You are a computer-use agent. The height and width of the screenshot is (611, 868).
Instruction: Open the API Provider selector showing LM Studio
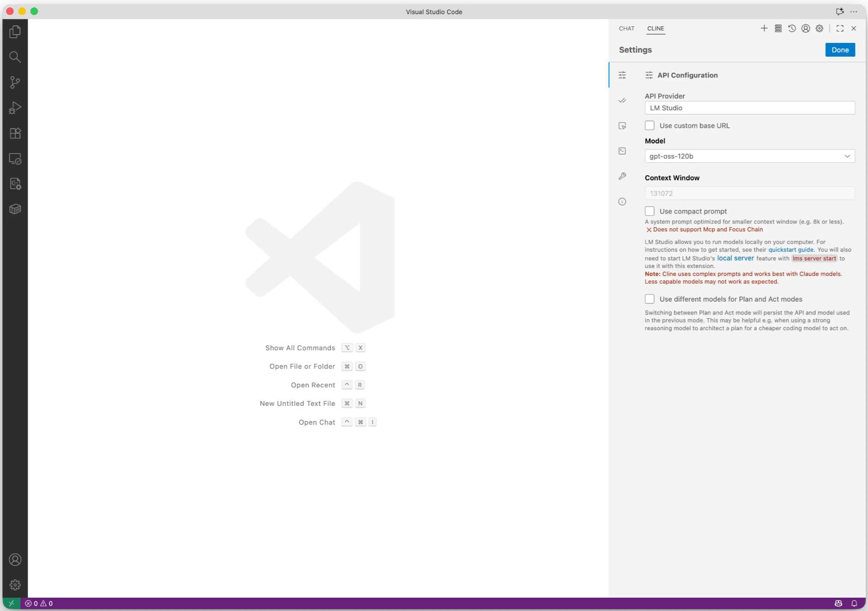(x=749, y=107)
